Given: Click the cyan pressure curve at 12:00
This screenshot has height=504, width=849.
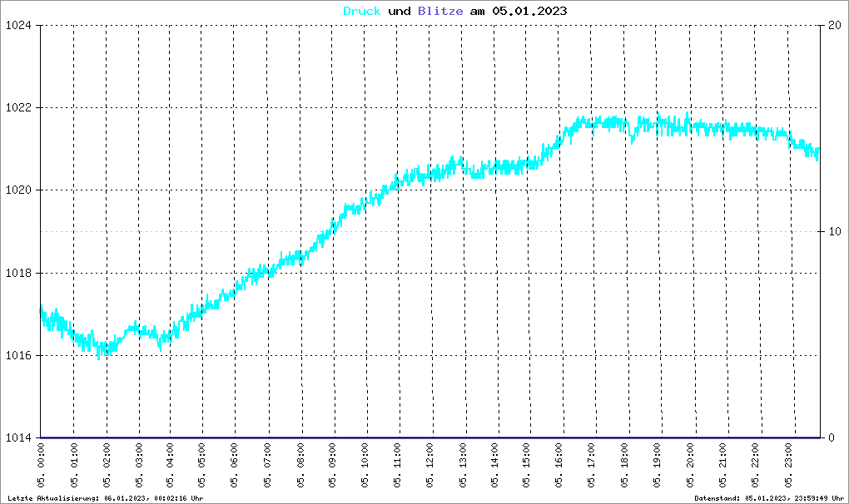Looking at the screenshot, I should coord(430,175).
